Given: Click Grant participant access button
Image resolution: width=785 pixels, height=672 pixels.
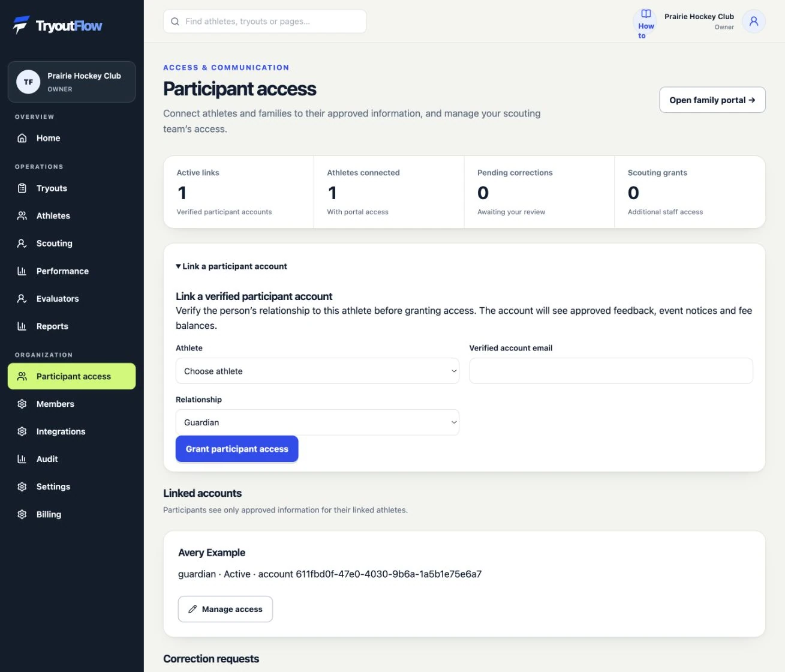Looking at the screenshot, I should click(x=237, y=449).
